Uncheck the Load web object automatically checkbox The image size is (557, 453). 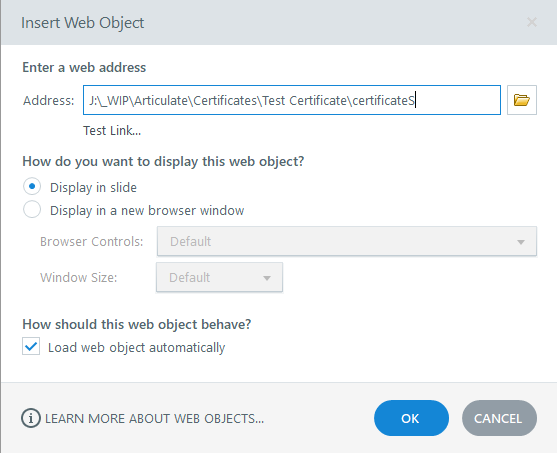click(31, 346)
